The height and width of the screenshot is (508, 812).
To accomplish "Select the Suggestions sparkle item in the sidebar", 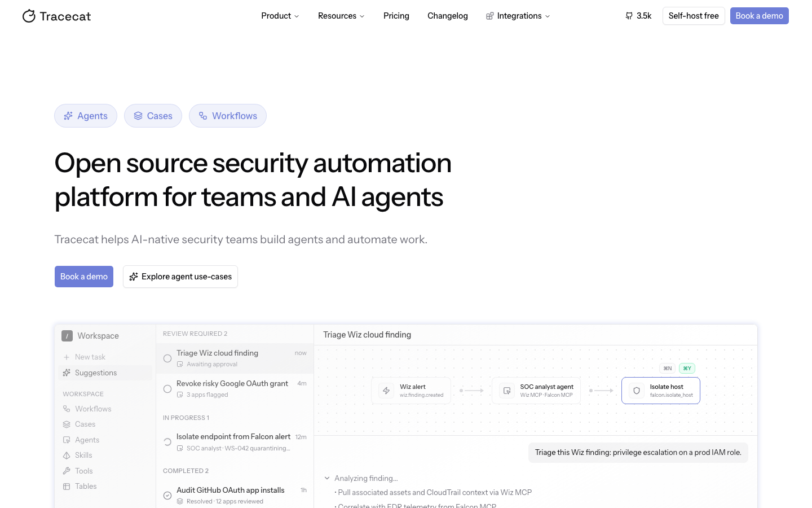I will pos(105,373).
